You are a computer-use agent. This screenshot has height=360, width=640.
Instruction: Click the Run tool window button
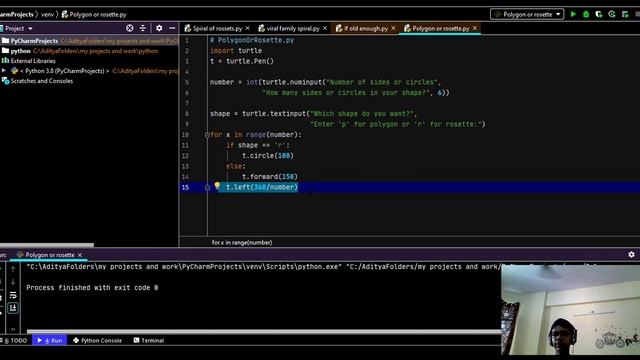coord(49,340)
